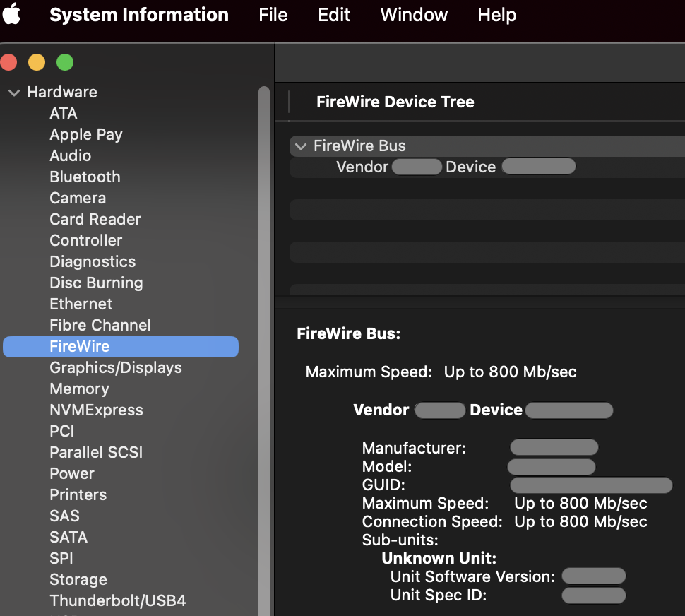Click the Hardware section header label
The image size is (685, 616).
pos(62,92)
